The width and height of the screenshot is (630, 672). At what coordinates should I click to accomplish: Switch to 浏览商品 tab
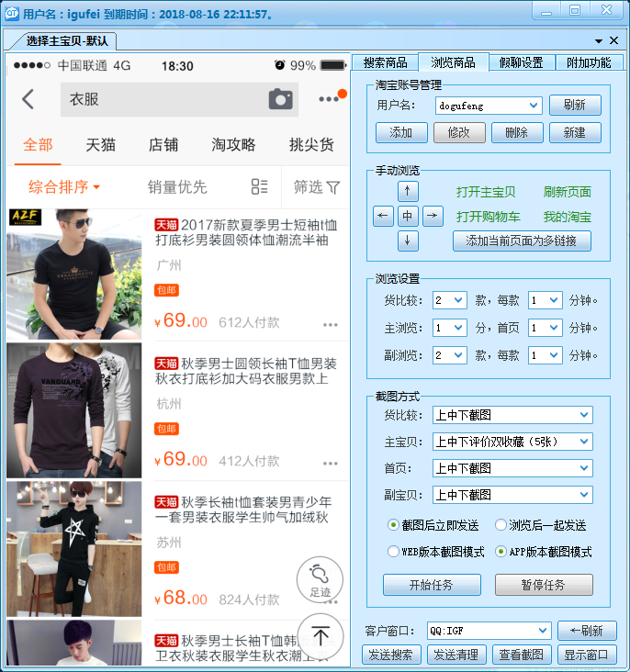454,62
